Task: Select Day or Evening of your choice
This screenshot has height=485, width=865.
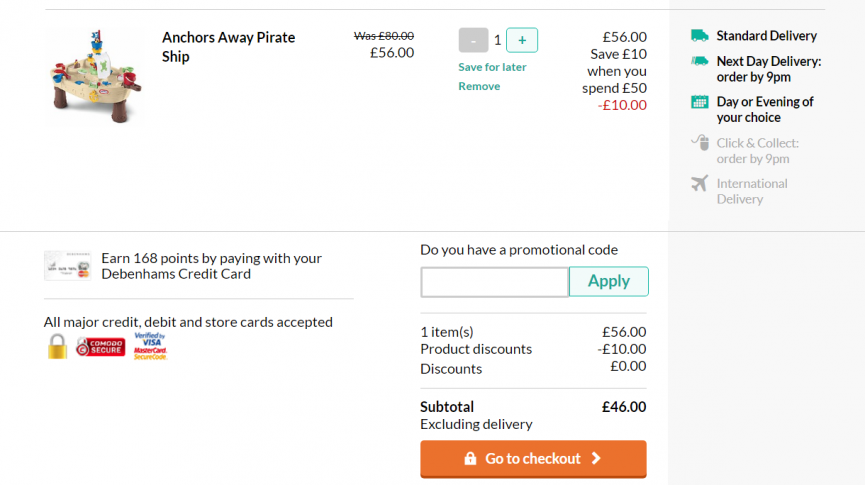Action: tap(765, 109)
